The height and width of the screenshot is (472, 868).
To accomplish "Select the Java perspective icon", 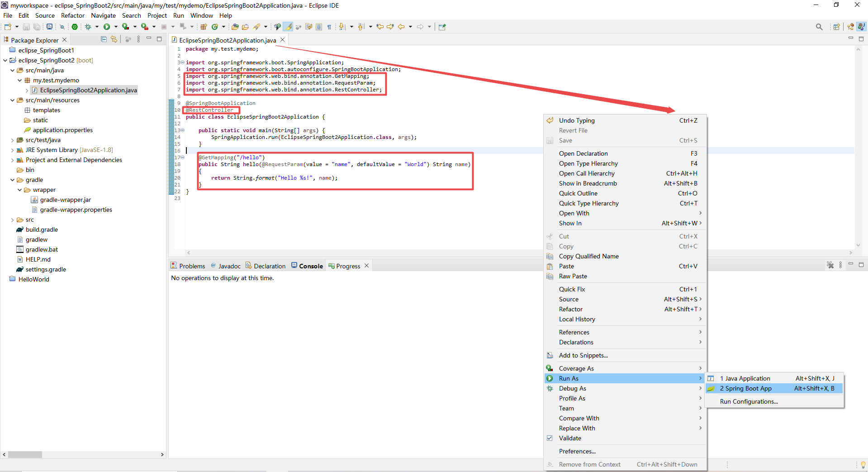I will (x=862, y=27).
